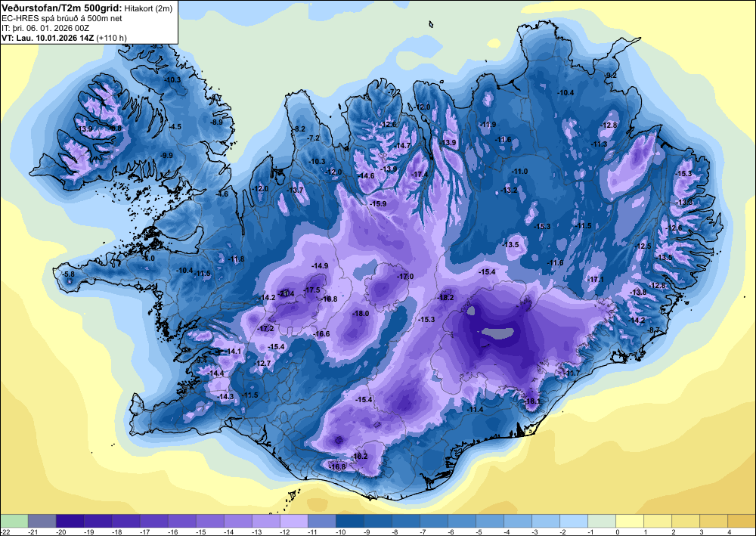Viewport: 756px width, 536px height.
Task: Select the -17.2 temperature reading
Action: tap(265, 328)
